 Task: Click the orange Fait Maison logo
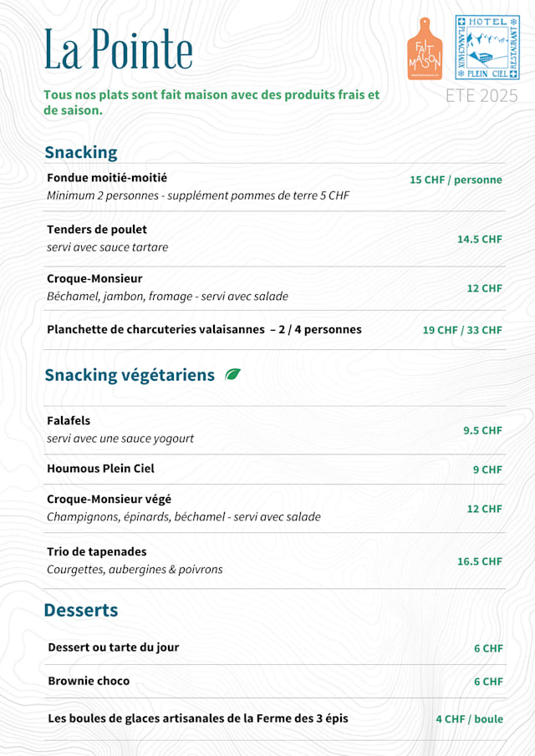pyautogui.click(x=425, y=48)
